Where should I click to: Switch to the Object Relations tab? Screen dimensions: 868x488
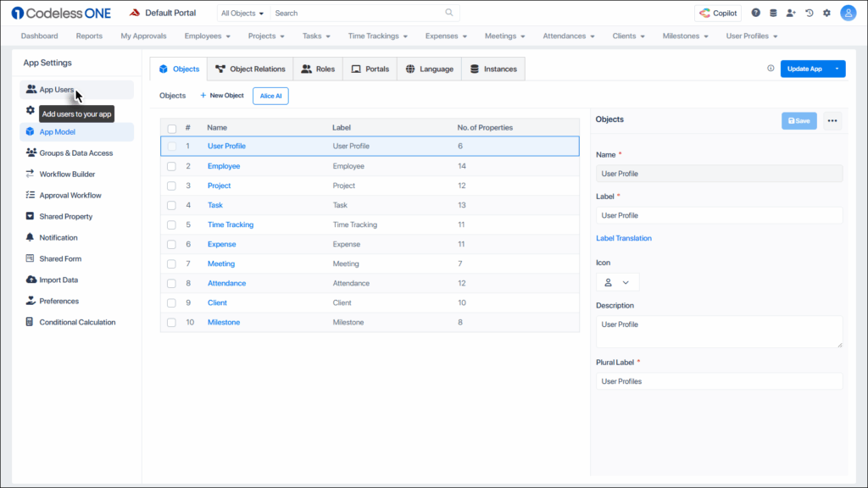[250, 69]
